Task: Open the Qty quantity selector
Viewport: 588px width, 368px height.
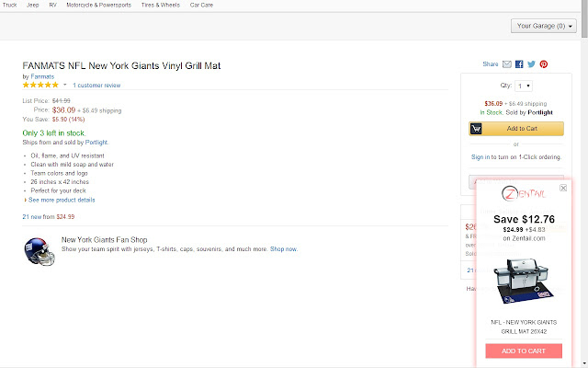Action: (524, 86)
